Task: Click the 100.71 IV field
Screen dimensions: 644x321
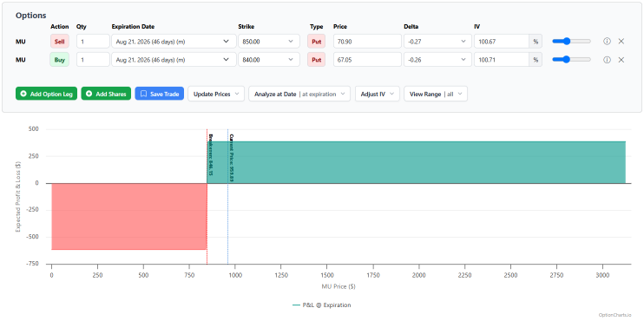Action: point(502,60)
